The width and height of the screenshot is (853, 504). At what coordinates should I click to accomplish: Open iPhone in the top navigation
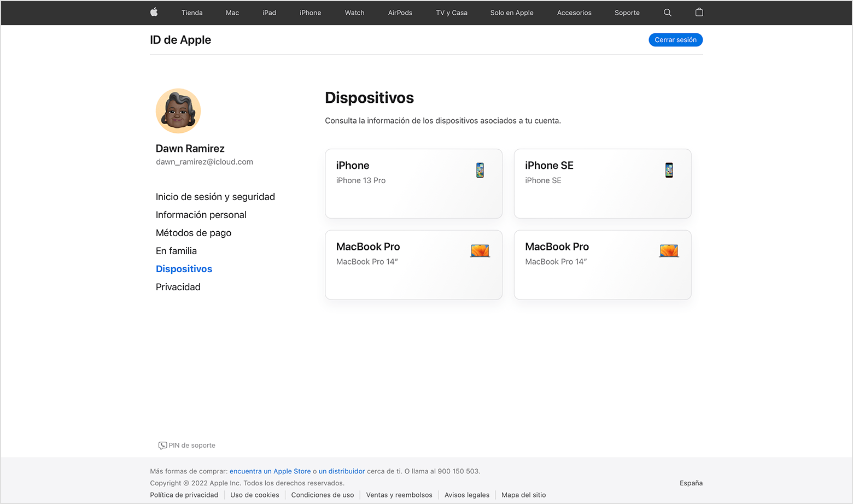pyautogui.click(x=310, y=13)
